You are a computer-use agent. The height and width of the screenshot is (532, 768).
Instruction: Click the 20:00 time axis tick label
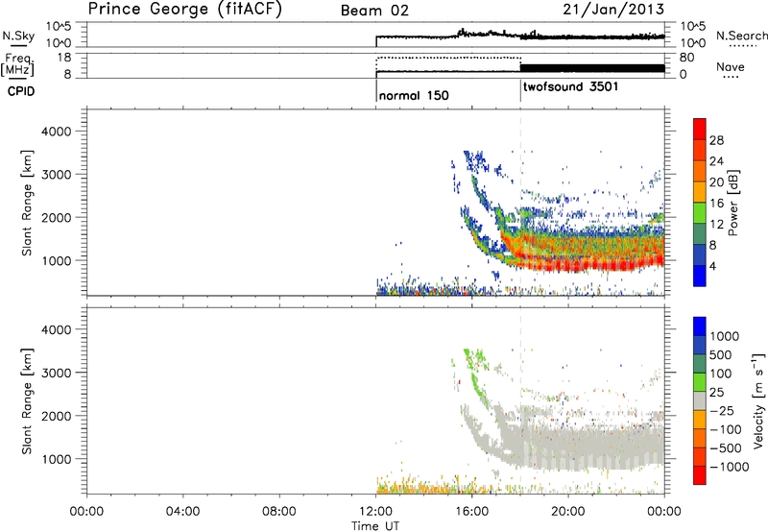click(568, 512)
